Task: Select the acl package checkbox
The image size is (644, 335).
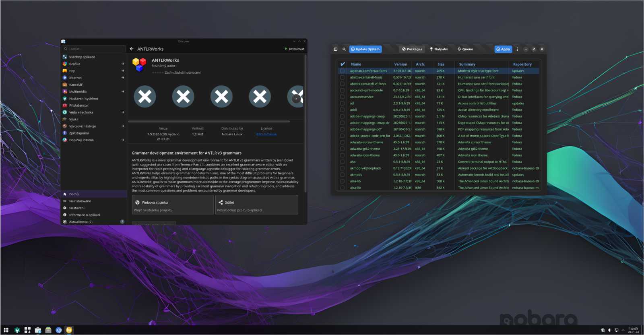Action: (x=342, y=103)
